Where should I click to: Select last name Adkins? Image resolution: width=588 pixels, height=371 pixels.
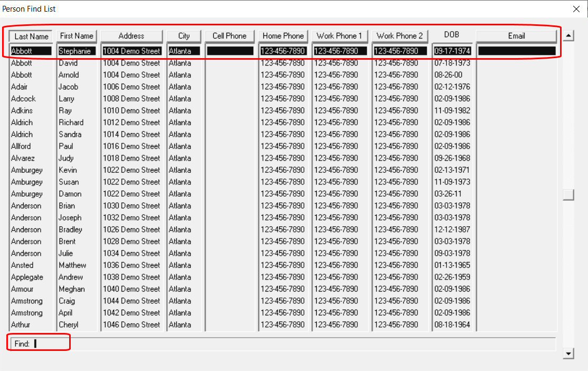[22, 111]
